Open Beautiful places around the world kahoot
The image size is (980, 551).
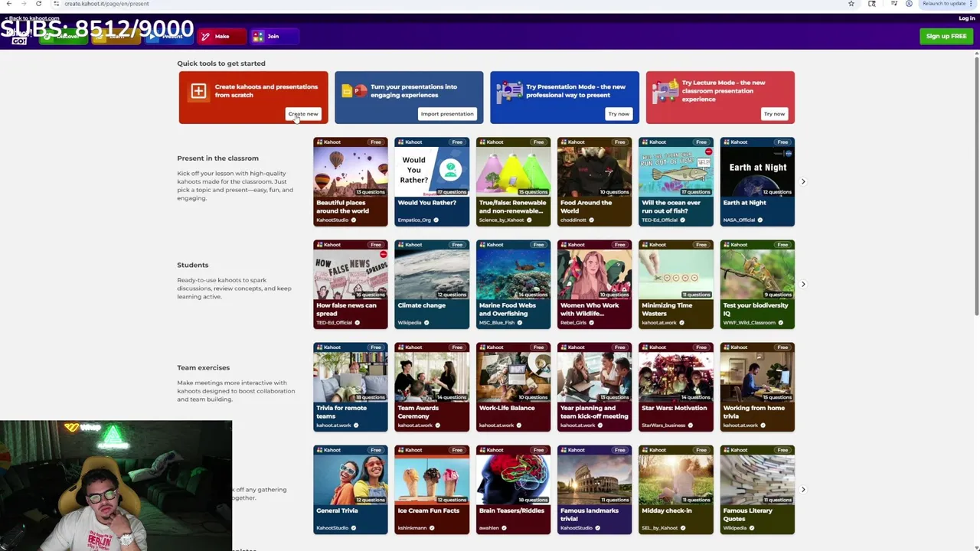click(351, 181)
